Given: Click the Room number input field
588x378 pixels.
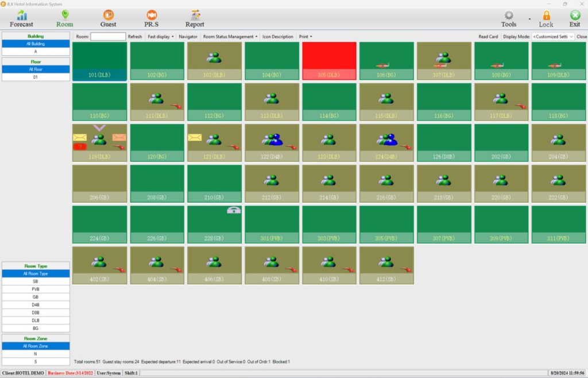Looking at the screenshot, I should coord(108,37).
